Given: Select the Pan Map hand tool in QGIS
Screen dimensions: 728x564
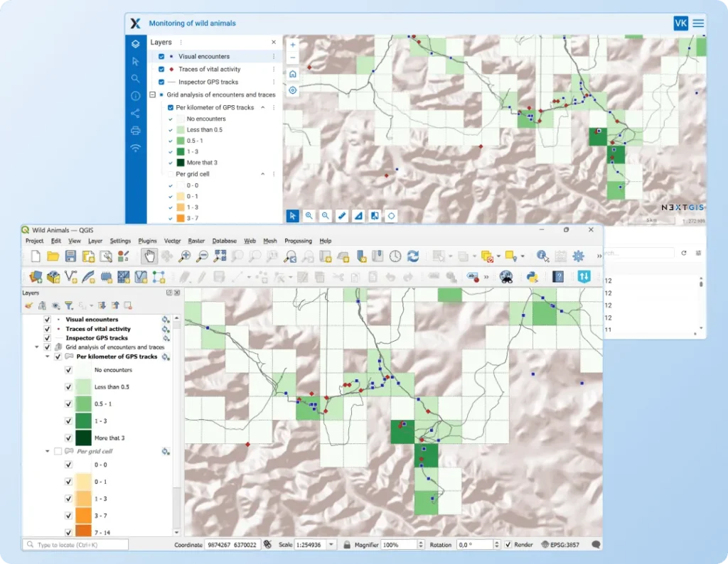Looking at the screenshot, I should pyautogui.click(x=149, y=256).
